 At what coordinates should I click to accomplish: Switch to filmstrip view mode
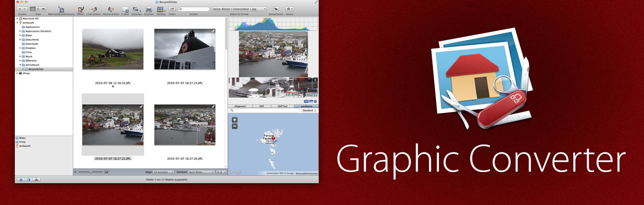tap(43, 9)
